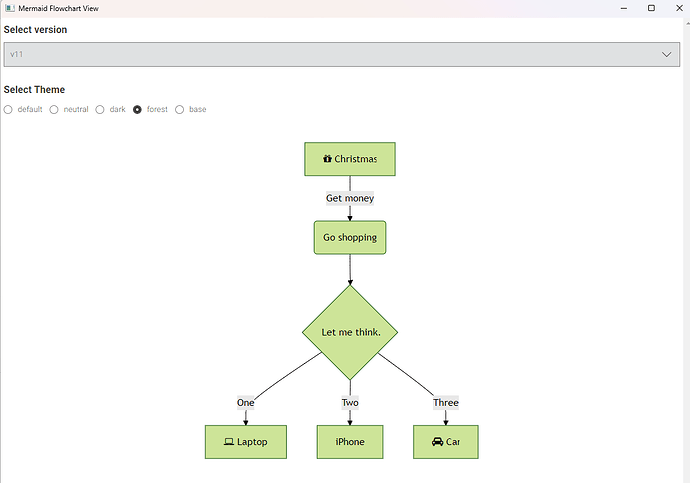Click the One edge label
690x483 pixels.
pyautogui.click(x=246, y=403)
